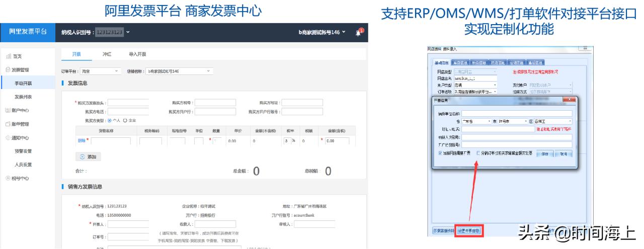This screenshot has height=249, width=644.
Task: Click the 购买方发票抬头 input field
Action: [128, 103]
